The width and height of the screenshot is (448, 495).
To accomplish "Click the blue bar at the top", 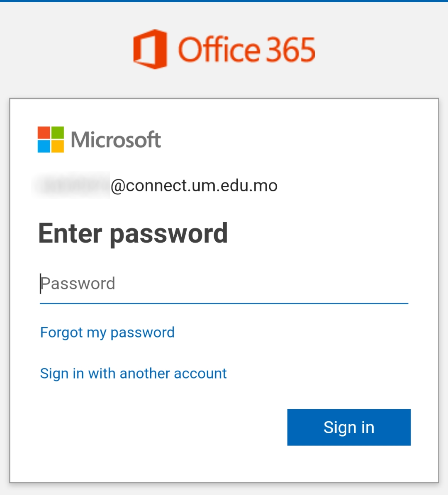I will pos(224,1).
